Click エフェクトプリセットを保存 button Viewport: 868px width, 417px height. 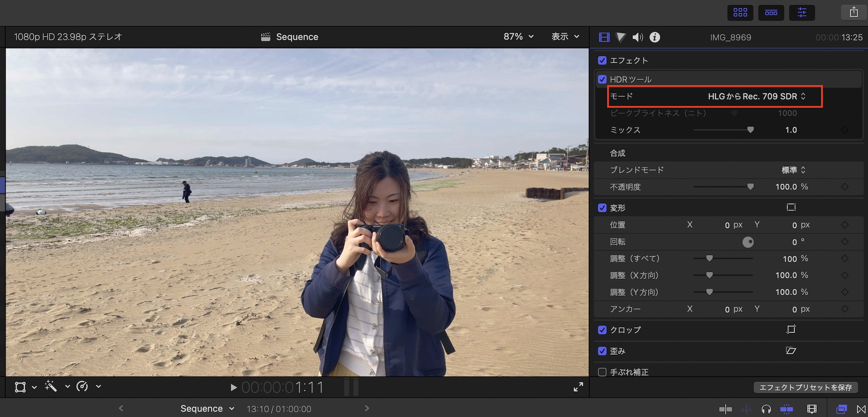806,387
